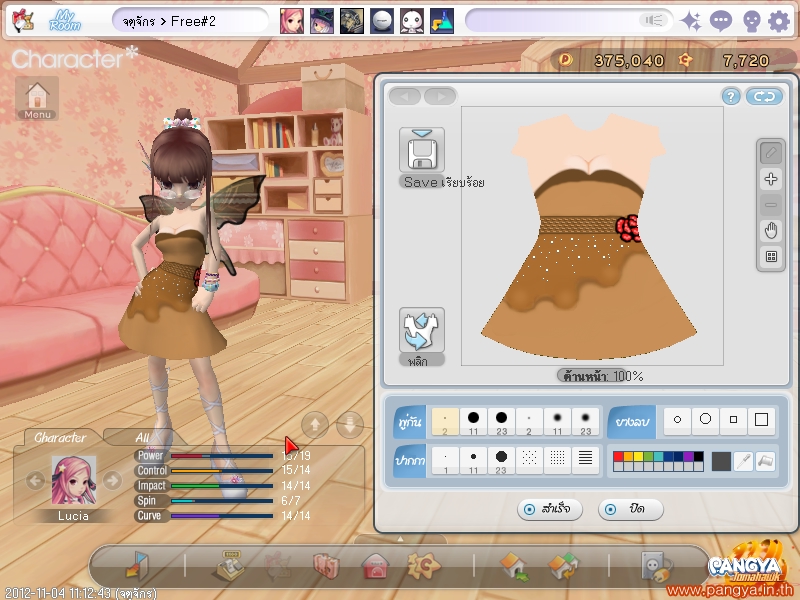Open the current dark gray color box
The height and width of the screenshot is (600, 800).
(721, 461)
